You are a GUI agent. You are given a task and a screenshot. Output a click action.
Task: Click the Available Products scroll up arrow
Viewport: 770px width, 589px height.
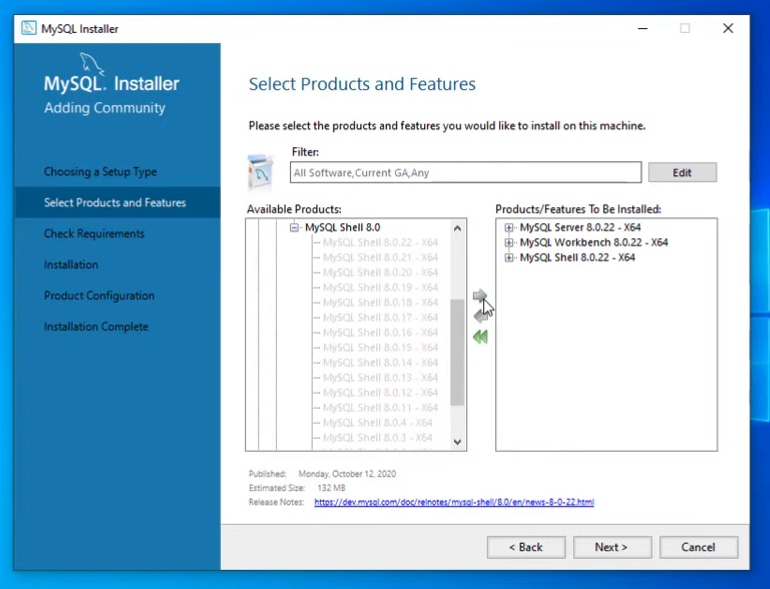pyautogui.click(x=457, y=228)
